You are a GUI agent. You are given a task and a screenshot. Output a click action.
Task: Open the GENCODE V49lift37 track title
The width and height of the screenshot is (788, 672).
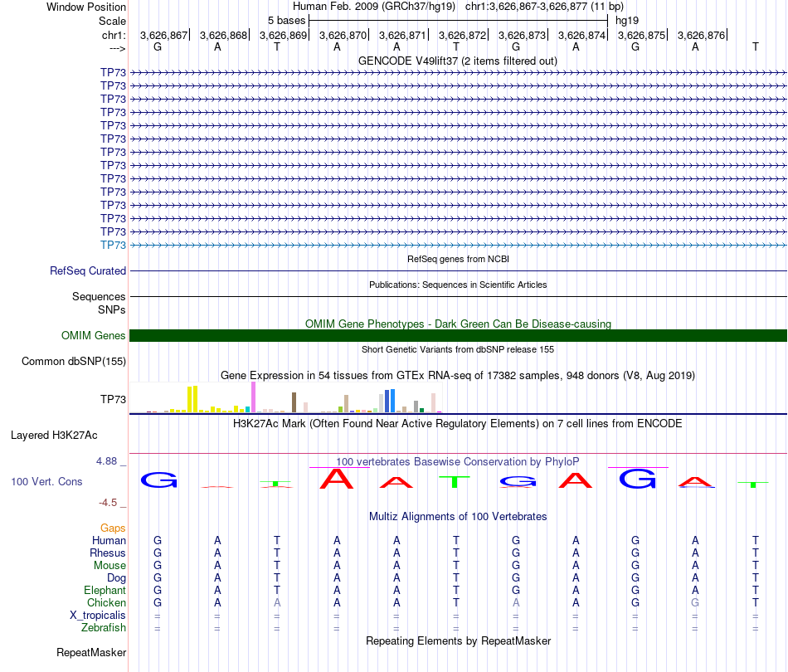(458, 61)
